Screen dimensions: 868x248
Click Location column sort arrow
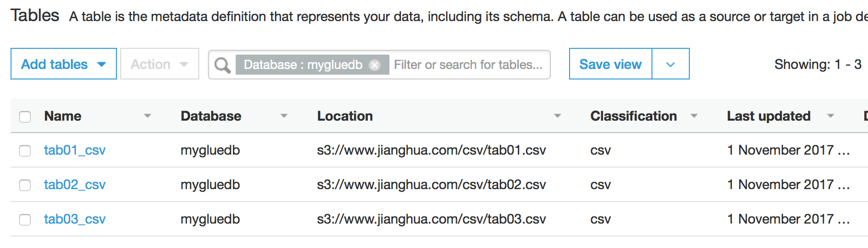pyautogui.click(x=558, y=116)
